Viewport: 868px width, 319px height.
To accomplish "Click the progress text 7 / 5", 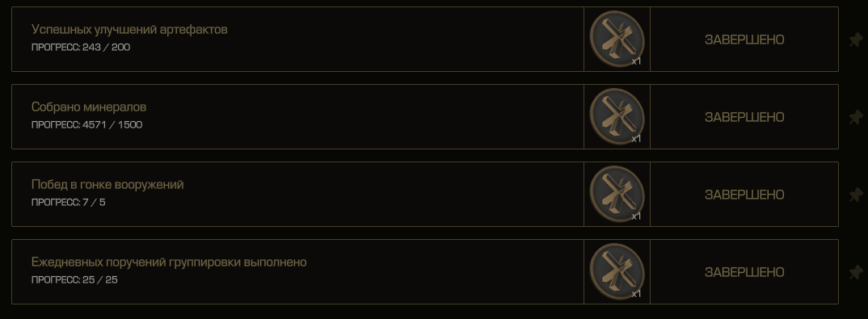I will (69, 203).
